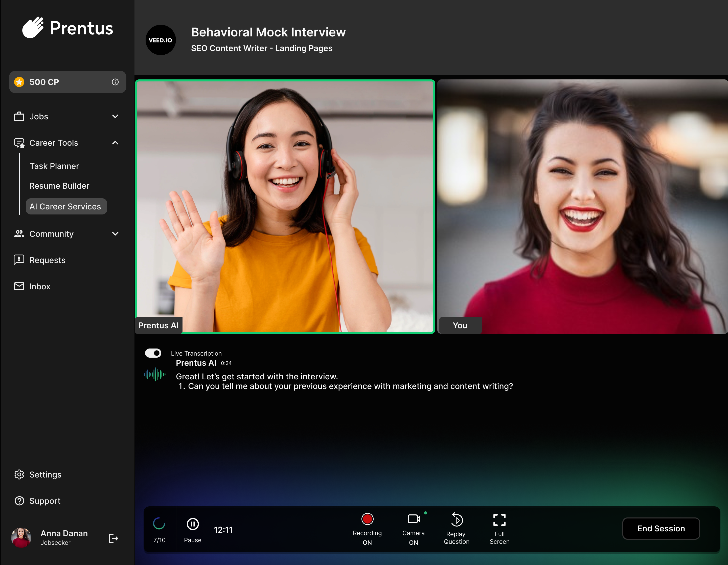Click the Requests message icon

pyautogui.click(x=19, y=260)
